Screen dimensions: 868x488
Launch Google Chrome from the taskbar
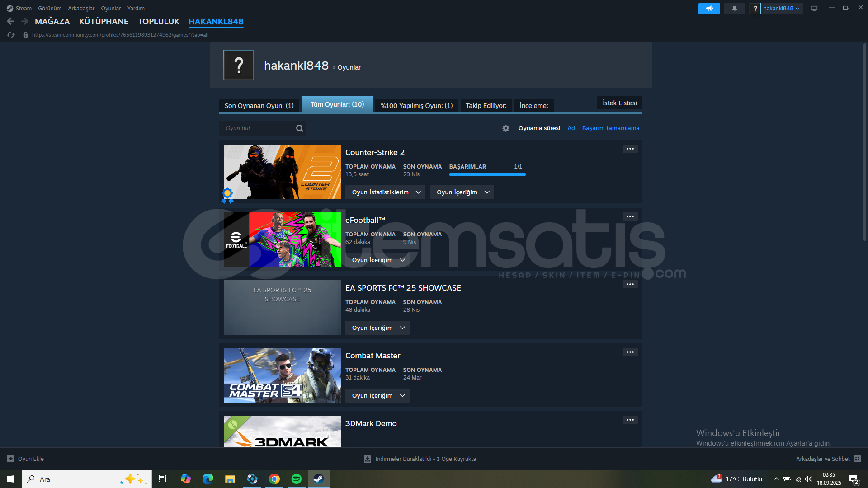(274, 479)
